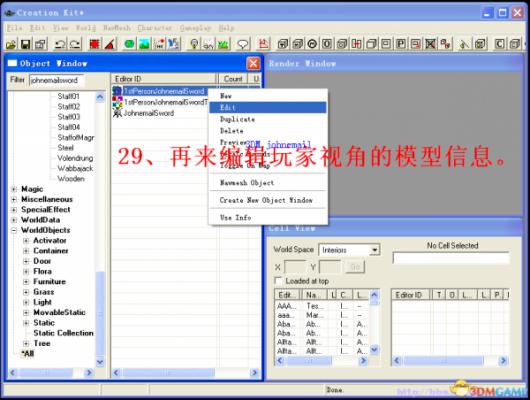Toggle the Loaded at top checkbox
The width and height of the screenshot is (530, 400).
278,281
